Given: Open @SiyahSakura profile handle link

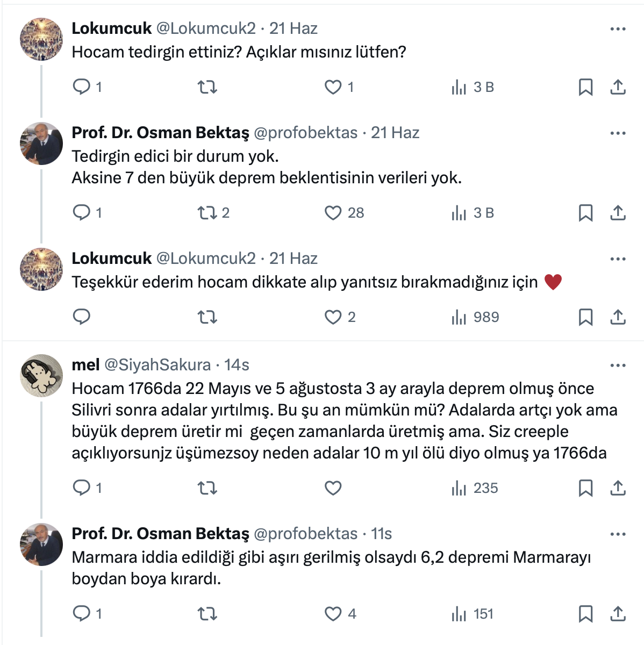Looking at the screenshot, I should point(158,365).
